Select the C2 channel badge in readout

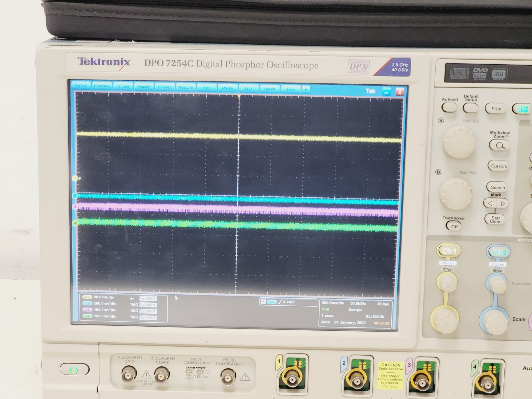click(87, 304)
